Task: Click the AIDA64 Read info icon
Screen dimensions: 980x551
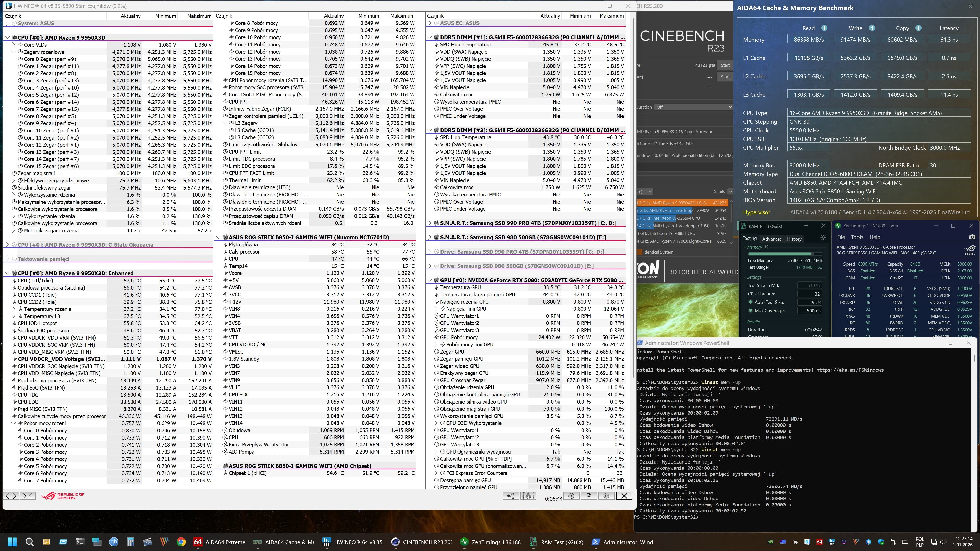Action: tap(824, 28)
